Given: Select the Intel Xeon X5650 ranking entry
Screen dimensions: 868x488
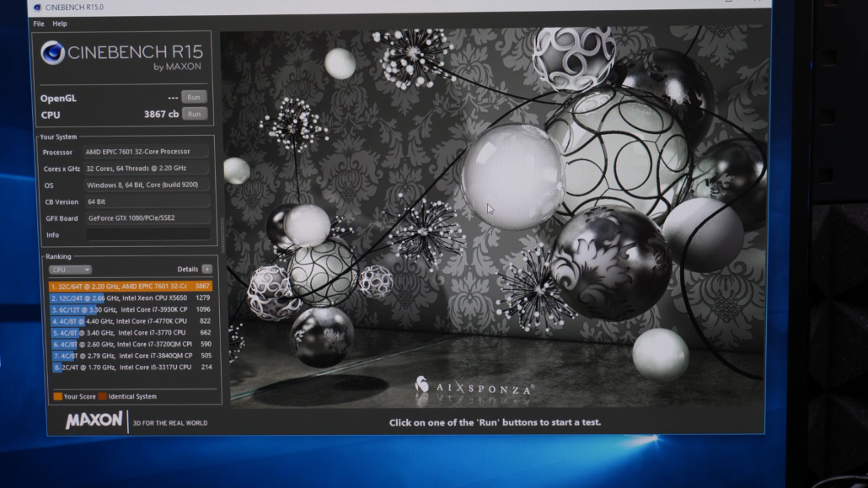Looking at the screenshot, I should point(131,298).
